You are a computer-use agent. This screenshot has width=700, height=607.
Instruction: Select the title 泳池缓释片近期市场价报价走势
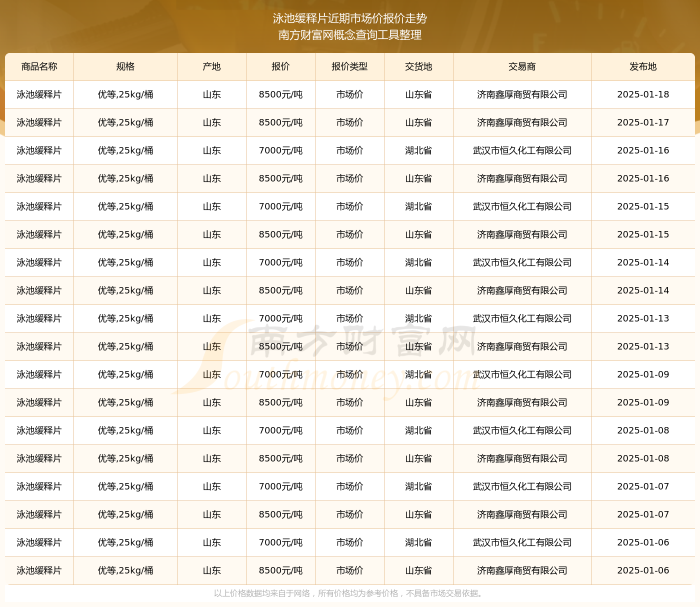pyautogui.click(x=350, y=18)
